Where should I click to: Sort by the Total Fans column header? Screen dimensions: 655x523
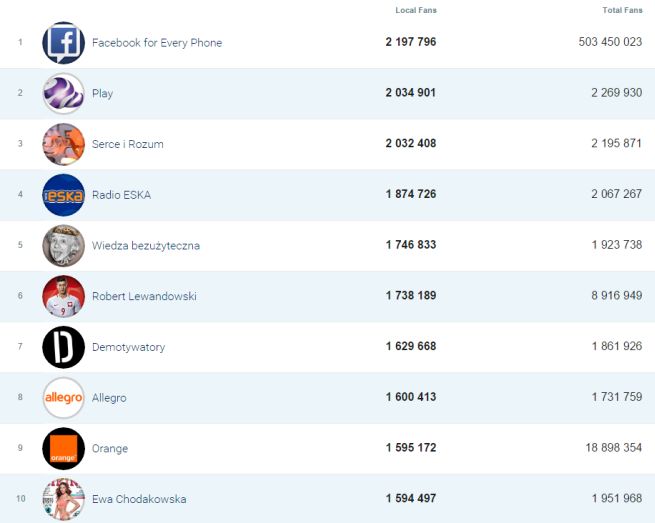(622, 10)
